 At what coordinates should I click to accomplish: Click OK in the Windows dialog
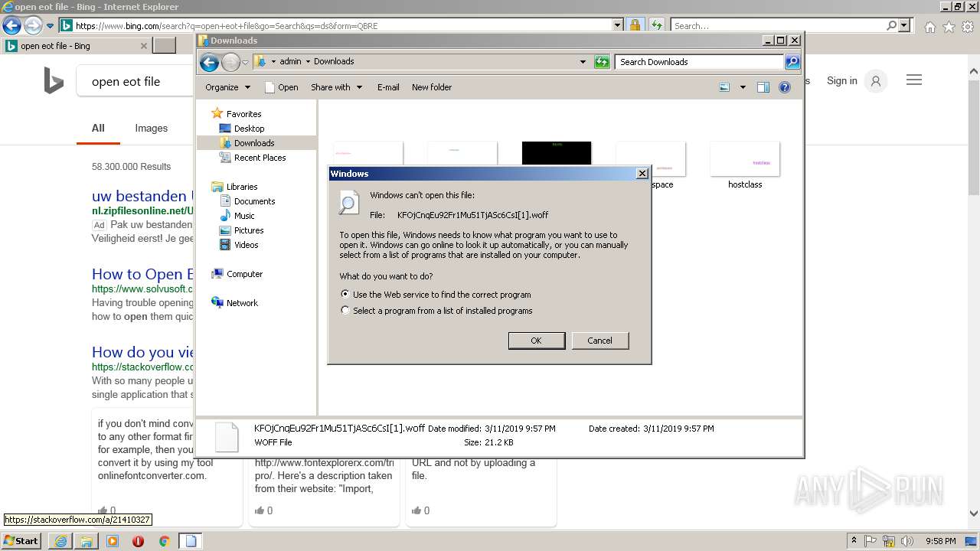537,341
